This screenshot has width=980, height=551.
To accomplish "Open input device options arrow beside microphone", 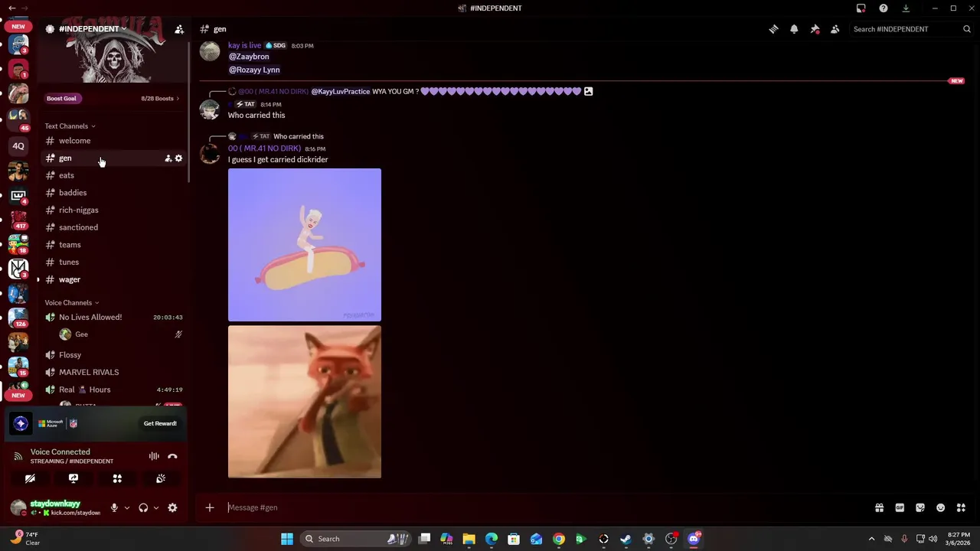I will (126, 507).
